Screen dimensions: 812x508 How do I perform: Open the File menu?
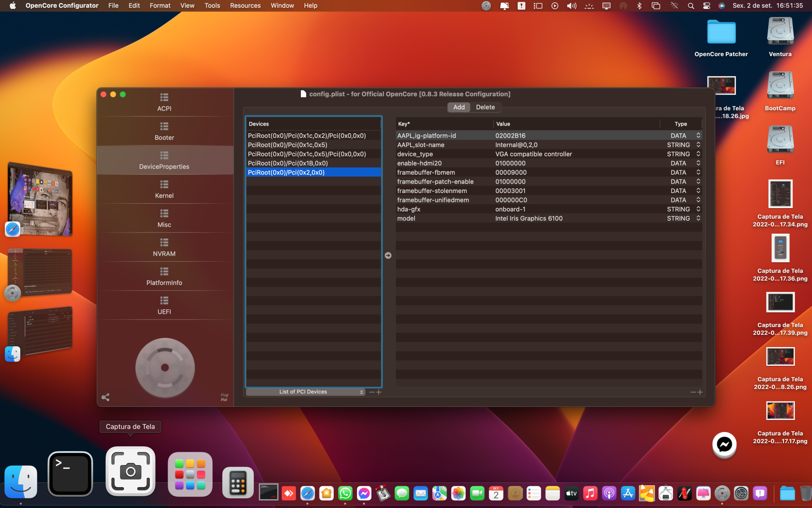113,6
